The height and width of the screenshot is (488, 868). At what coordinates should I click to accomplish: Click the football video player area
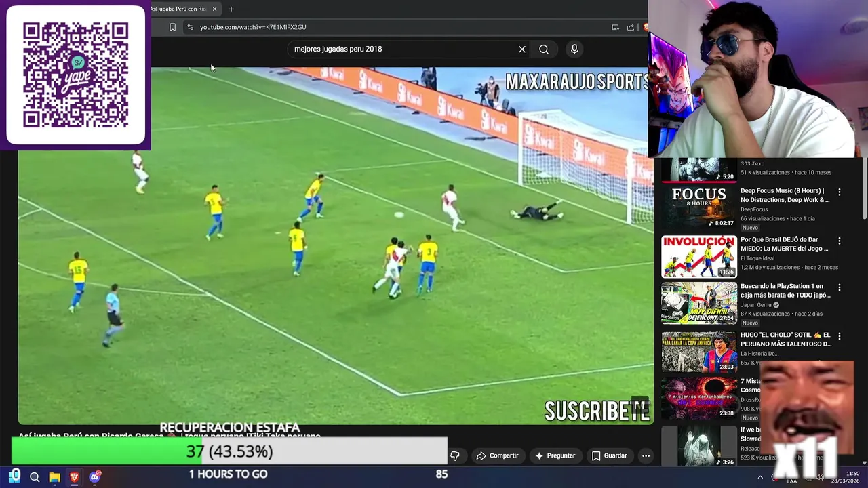(335, 245)
